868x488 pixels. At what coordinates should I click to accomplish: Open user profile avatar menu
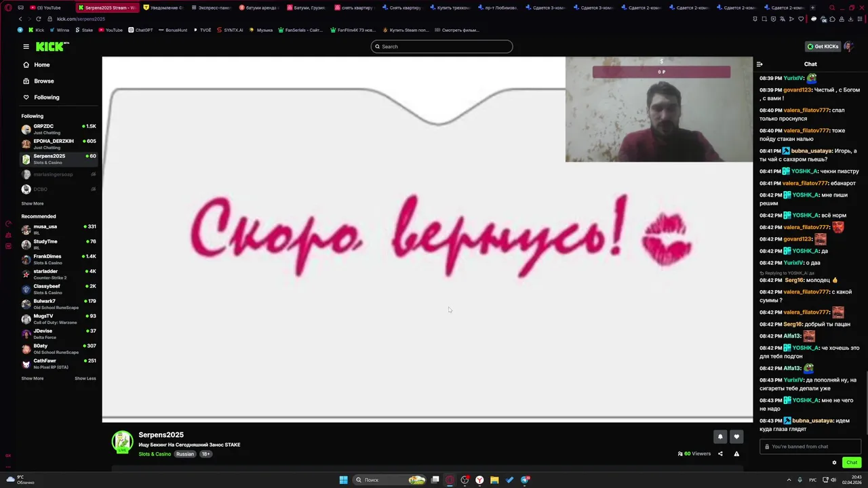coord(848,46)
